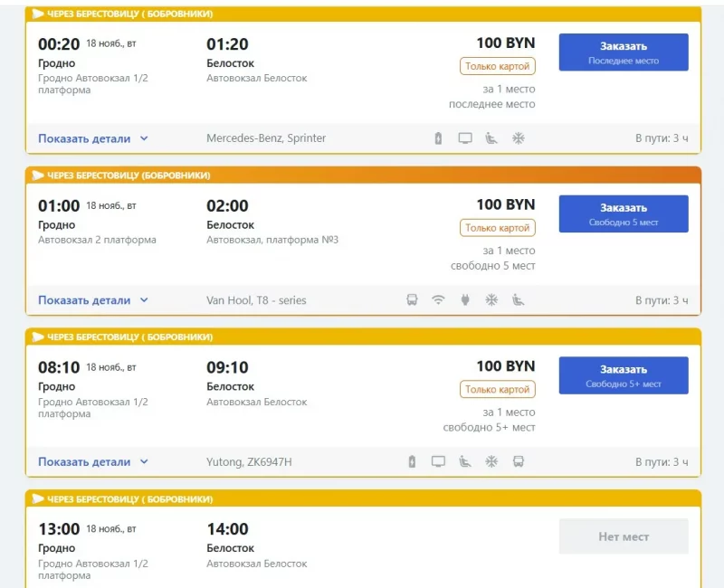This screenshot has width=724, height=588.
Task: Click the charger icon on the 00:20 trip
Action: (x=438, y=138)
